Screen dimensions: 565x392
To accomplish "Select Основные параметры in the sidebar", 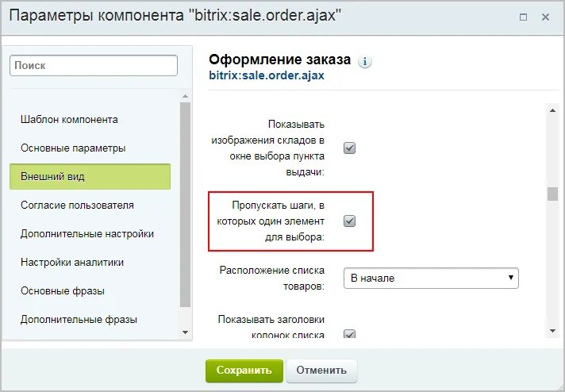I will tap(73, 148).
